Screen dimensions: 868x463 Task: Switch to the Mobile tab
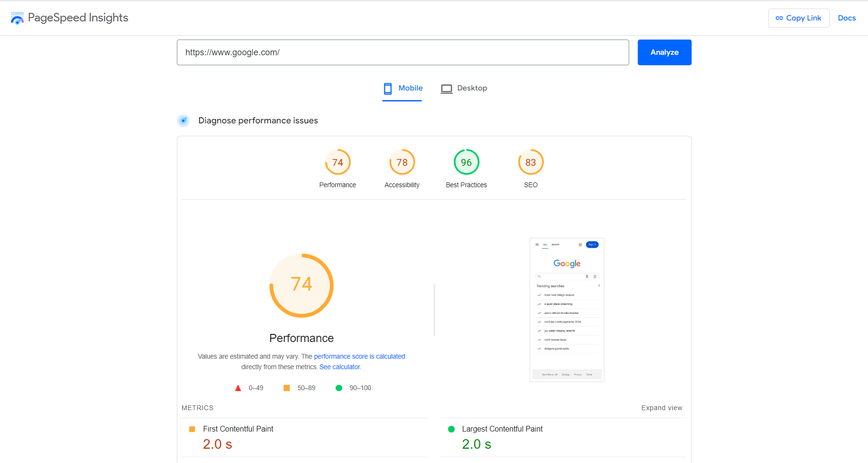(x=402, y=89)
